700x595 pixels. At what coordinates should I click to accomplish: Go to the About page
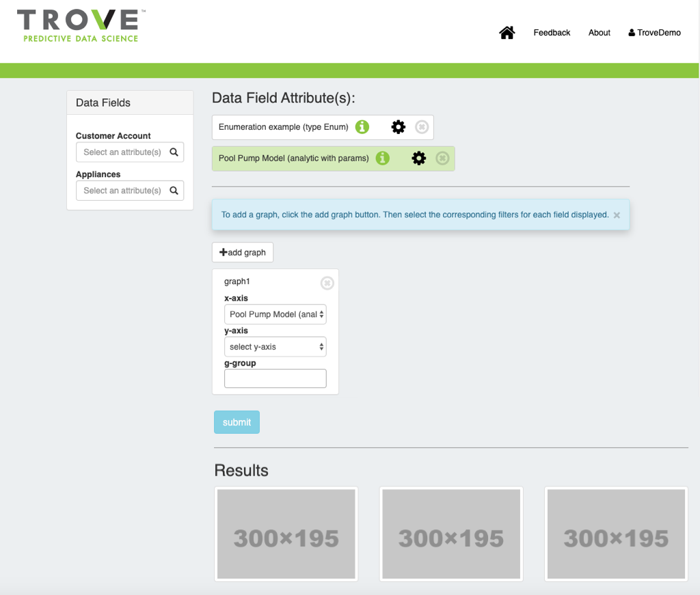point(599,33)
